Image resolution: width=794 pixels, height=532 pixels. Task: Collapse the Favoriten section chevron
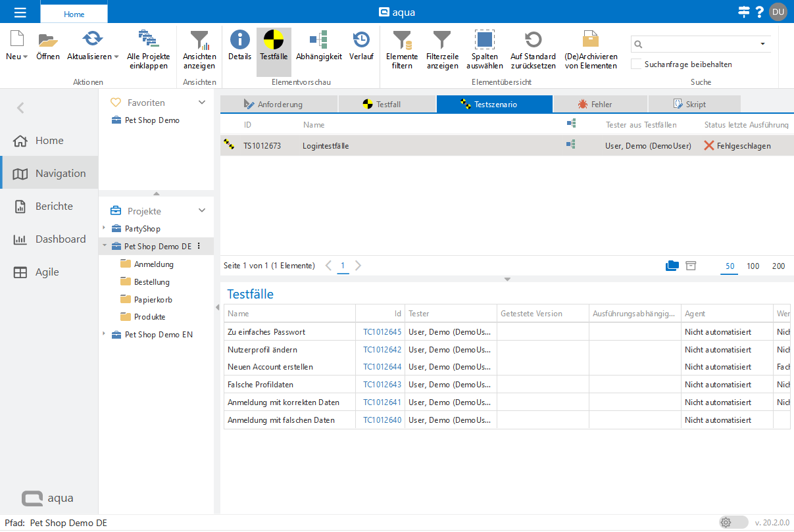click(202, 103)
